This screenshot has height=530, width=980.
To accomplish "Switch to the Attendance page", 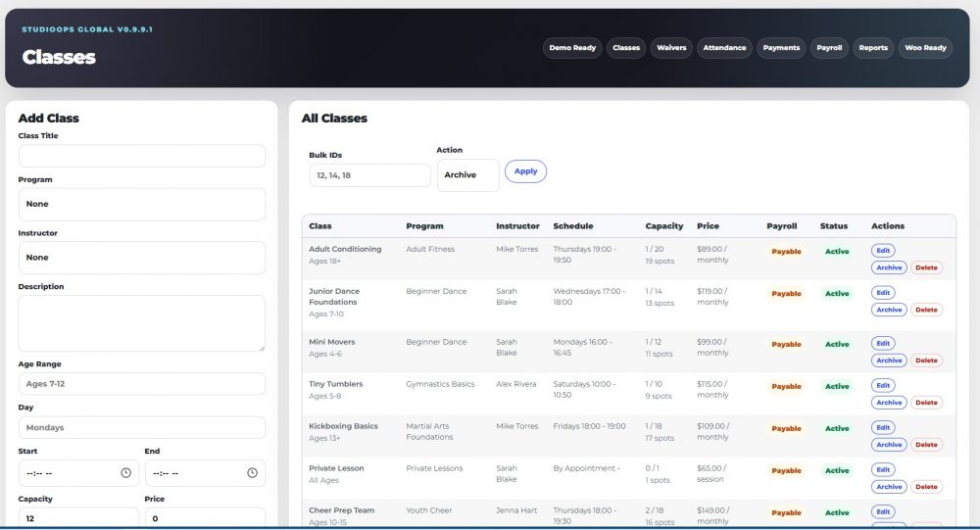I will point(724,48).
